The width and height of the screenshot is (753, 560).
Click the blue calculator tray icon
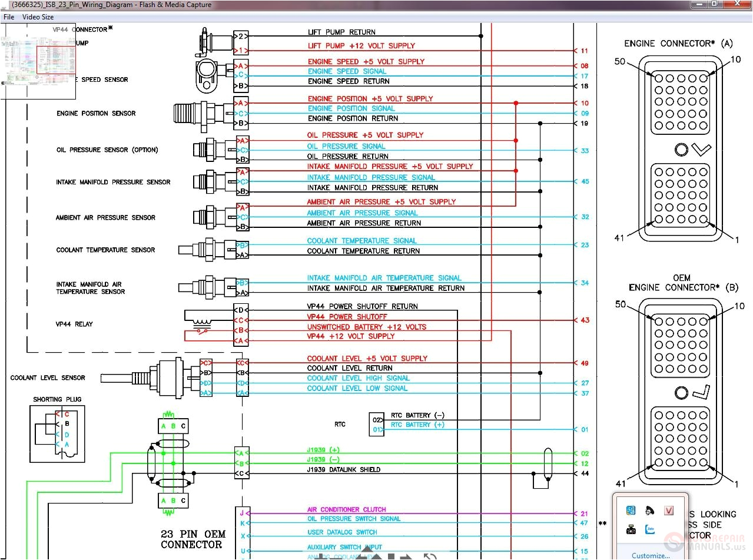pyautogui.click(x=631, y=511)
